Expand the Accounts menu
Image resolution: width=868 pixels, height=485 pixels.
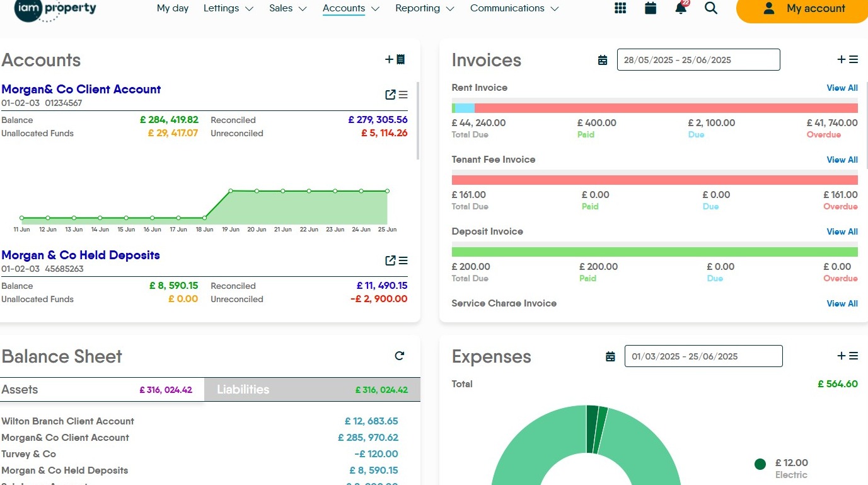(351, 8)
